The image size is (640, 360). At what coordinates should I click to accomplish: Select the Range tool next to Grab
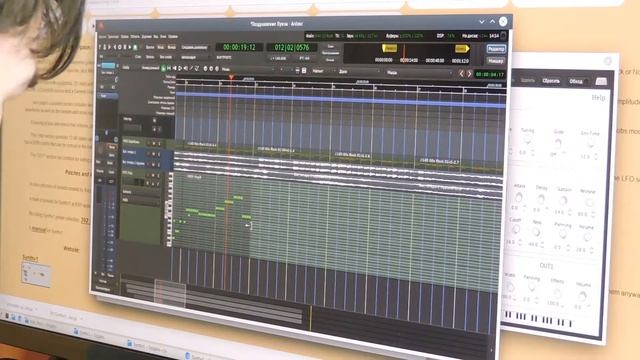pos(169,69)
